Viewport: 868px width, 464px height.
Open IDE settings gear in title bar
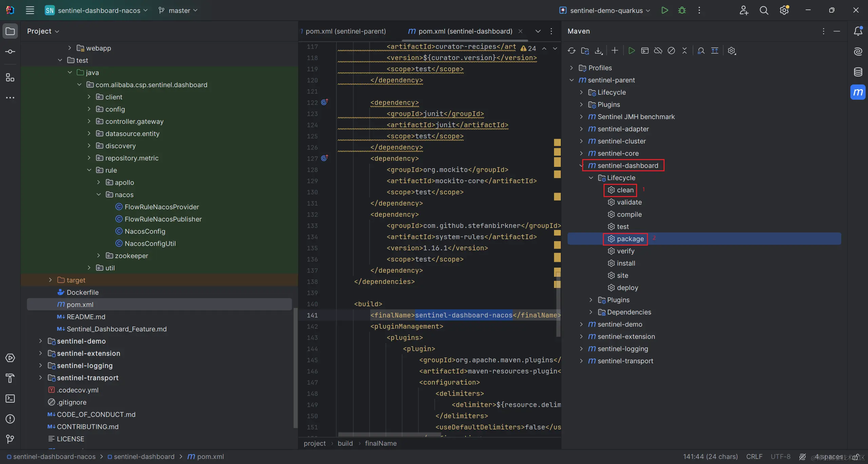pos(784,10)
